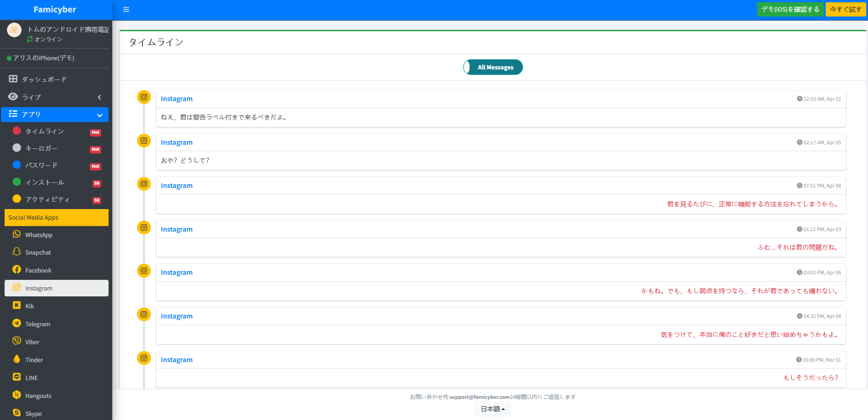Click Instagram link on 02:17 AM message
The width and height of the screenshot is (868, 420).
[177, 142]
